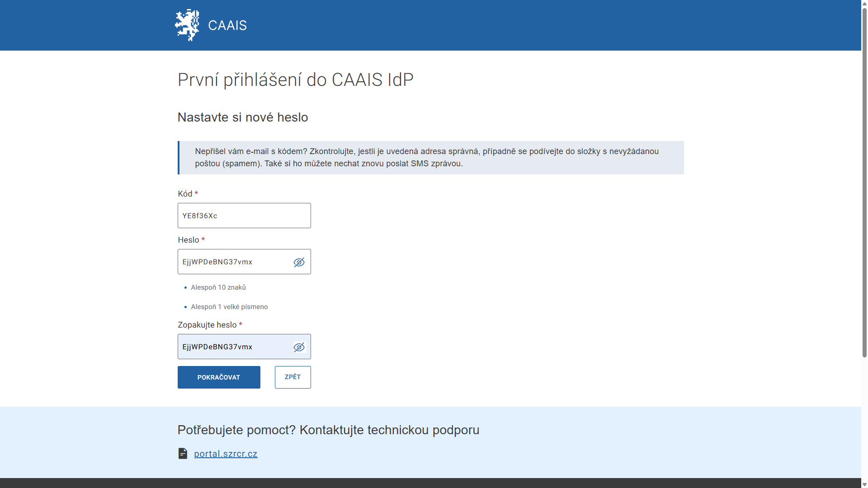Image resolution: width=868 pixels, height=488 pixels.
Task: Go back with the ZPĚT button
Action: 292,377
